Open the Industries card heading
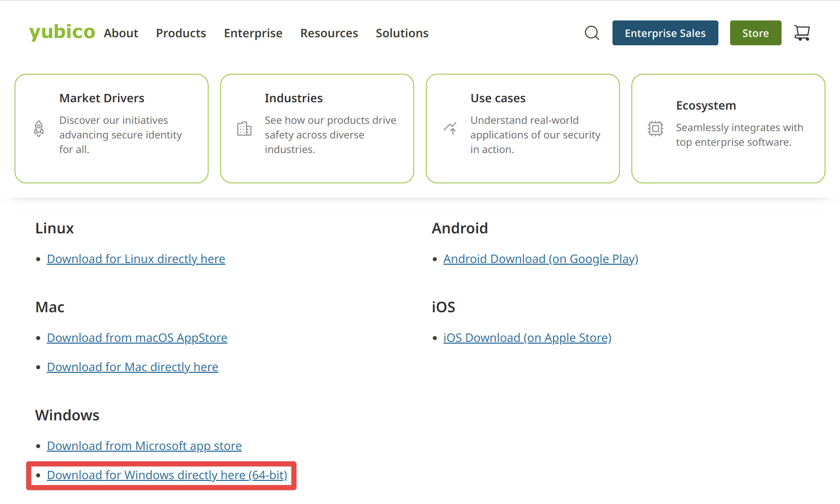840x504 pixels. point(294,98)
